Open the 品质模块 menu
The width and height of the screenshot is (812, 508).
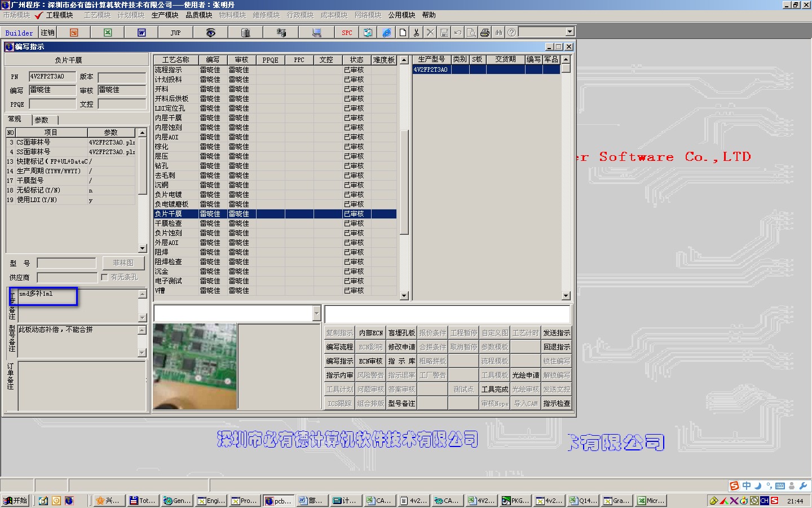point(198,15)
